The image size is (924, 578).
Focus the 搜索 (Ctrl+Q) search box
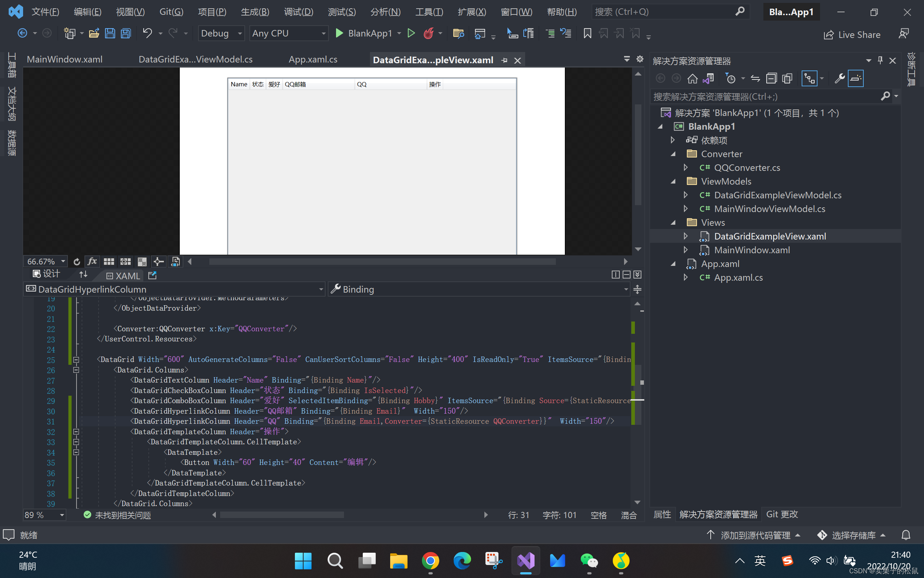pos(670,12)
